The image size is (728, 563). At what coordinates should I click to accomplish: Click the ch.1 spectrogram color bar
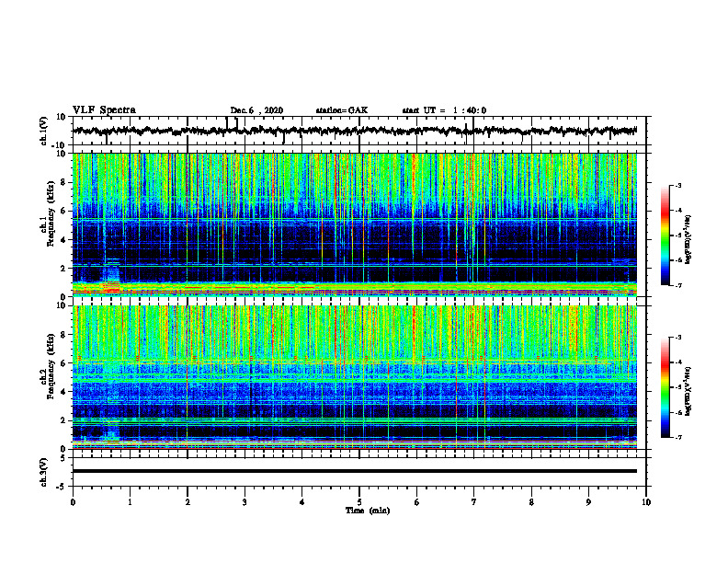click(x=665, y=236)
